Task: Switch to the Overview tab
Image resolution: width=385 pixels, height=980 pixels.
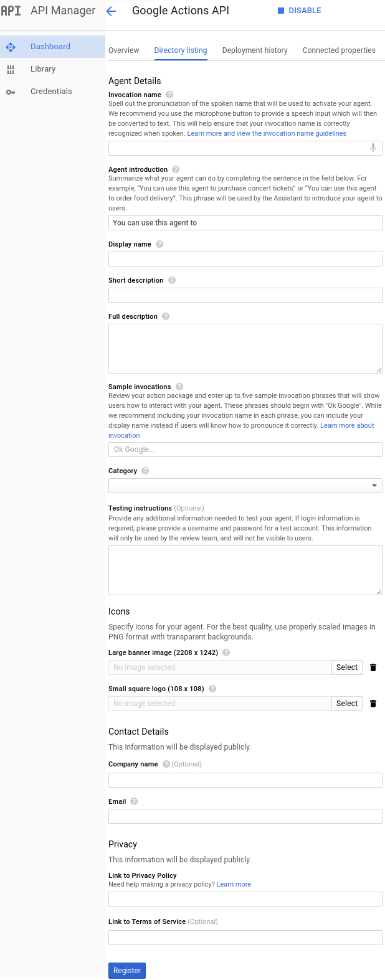Action: point(124,50)
